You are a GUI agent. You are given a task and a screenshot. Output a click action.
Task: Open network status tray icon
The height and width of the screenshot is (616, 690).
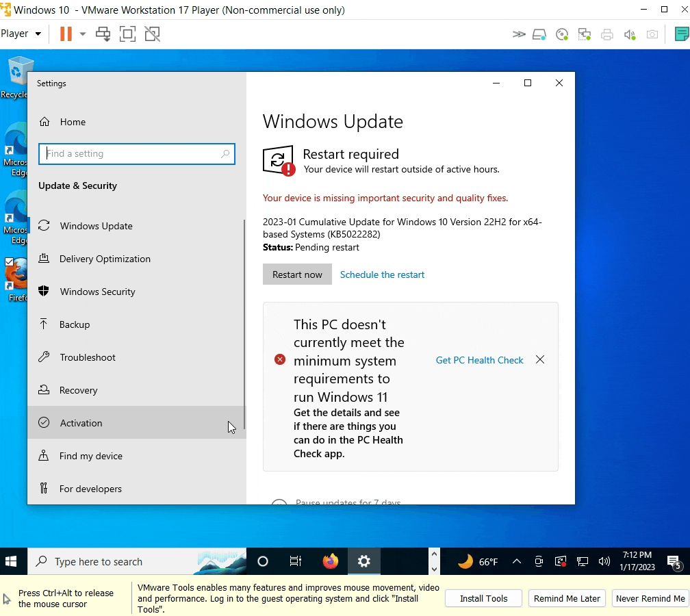[583, 561]
